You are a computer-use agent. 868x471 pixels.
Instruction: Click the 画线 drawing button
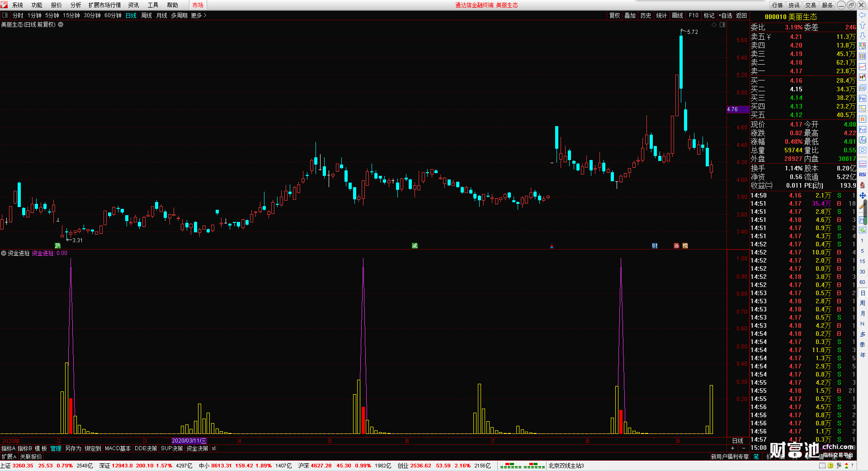point(678,15)
